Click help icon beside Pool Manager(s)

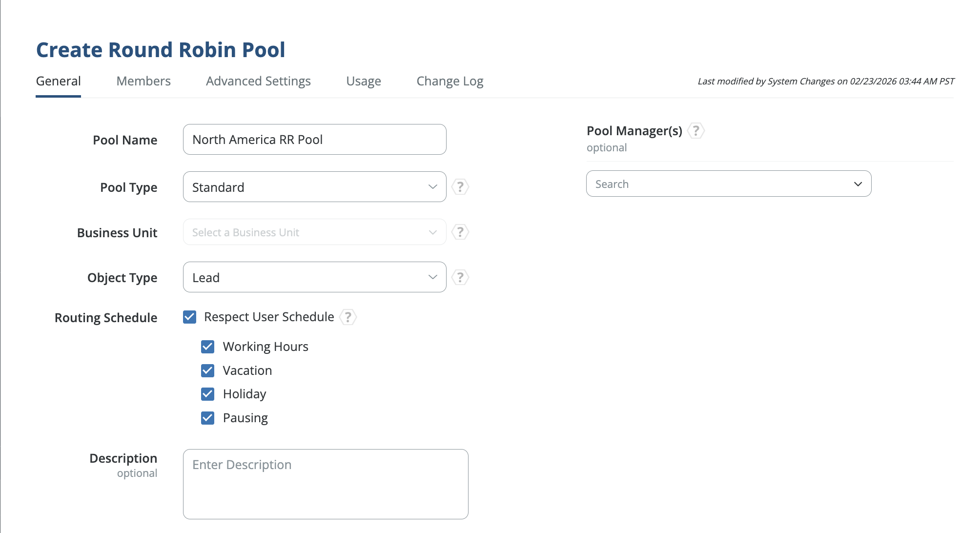click(x=696, y=131)
